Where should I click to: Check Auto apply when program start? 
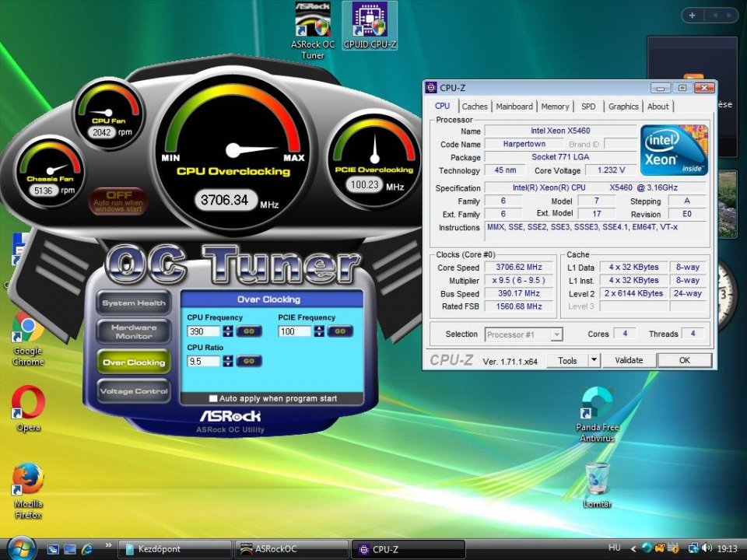[213, 398]
